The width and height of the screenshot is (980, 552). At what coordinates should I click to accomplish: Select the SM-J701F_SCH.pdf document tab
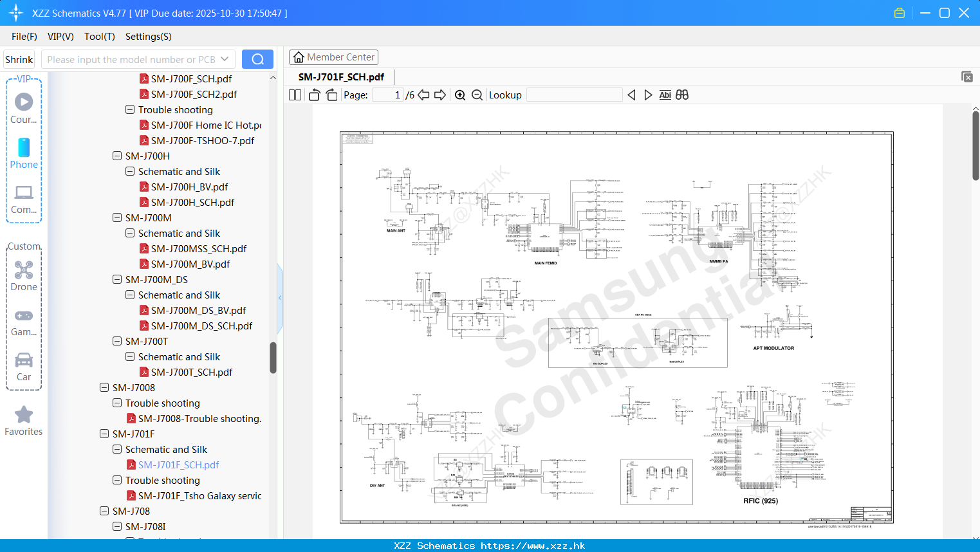(341, 77)
